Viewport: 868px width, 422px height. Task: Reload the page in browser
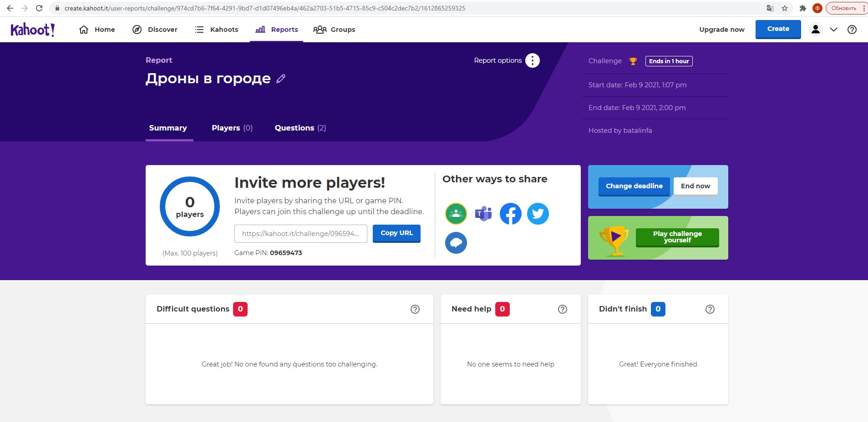[39, 8]
